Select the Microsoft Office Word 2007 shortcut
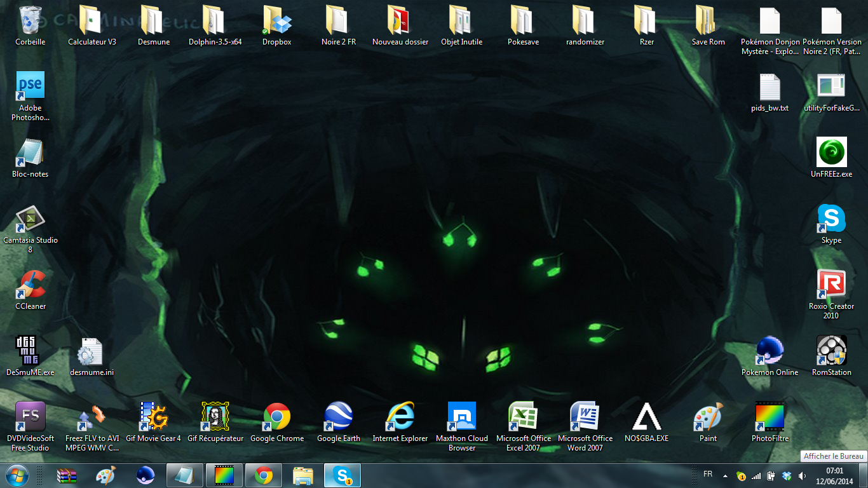This screenshot has width=868, height=488. tap(585, 427)
